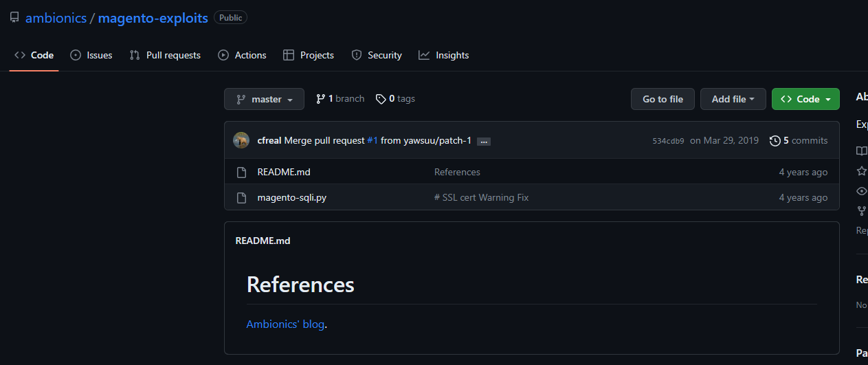Open the Pull requests tab
This screenshot has height=365, width=868.
click(x=165, y=55)
